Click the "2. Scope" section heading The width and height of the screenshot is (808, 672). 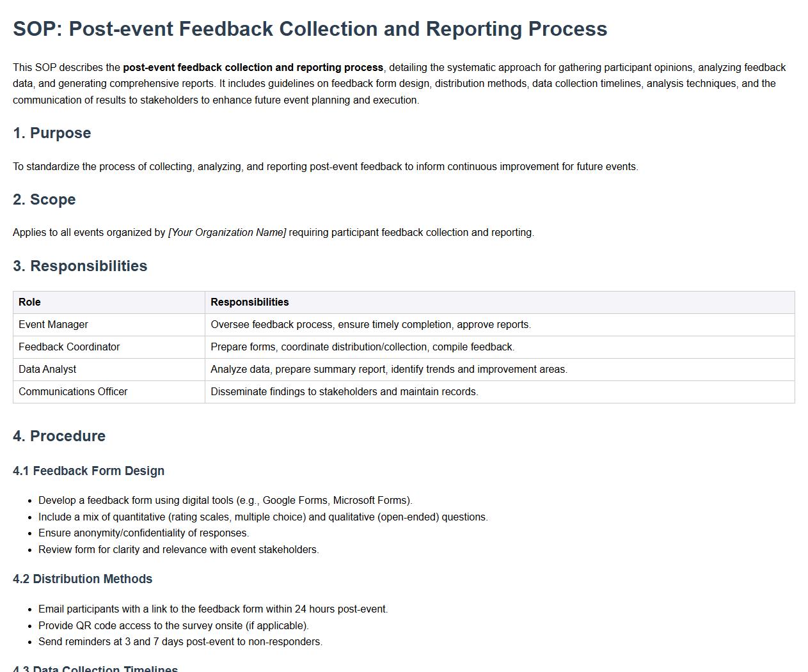(44, 199)
